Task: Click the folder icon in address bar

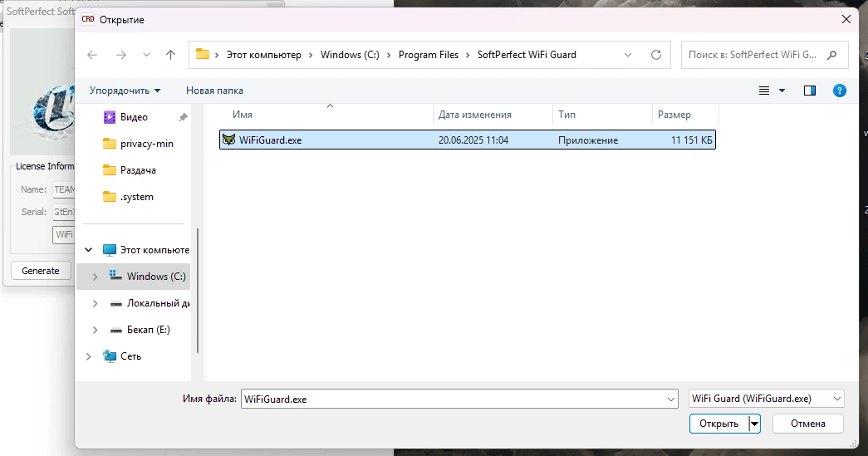Action: tap(203, 54)
